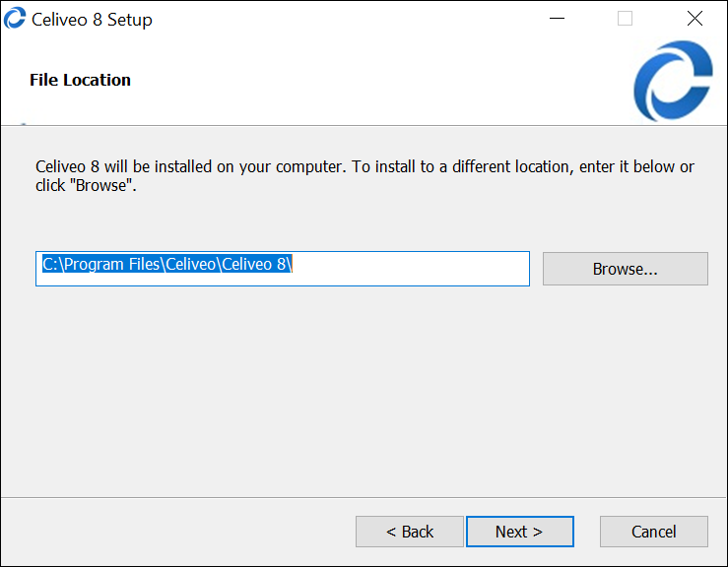Screen dimensions: 728x567
Task: Click the "Celiveo 8 Setup" title bar text
Action: (x=92, y=20)
